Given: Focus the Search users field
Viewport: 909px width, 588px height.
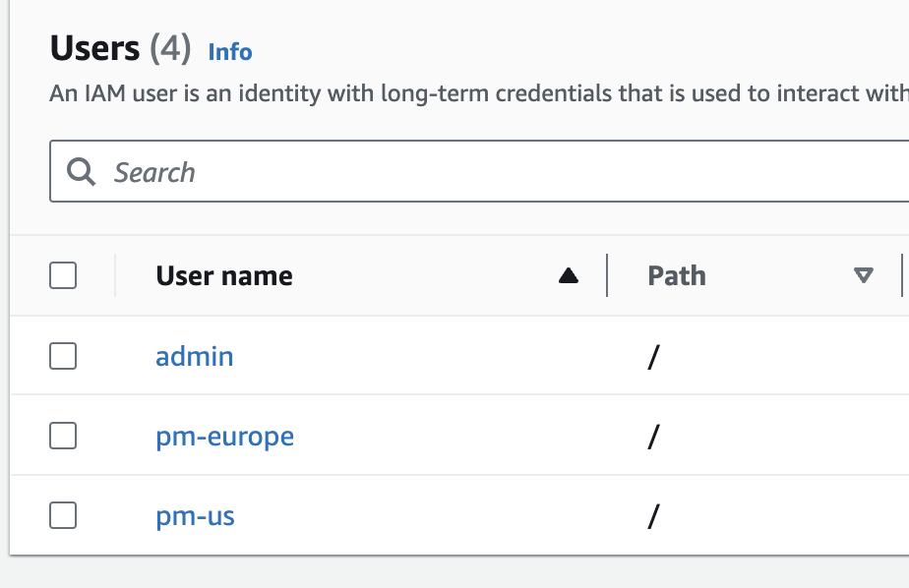Looking at the screenshot, I should [492, 173].
